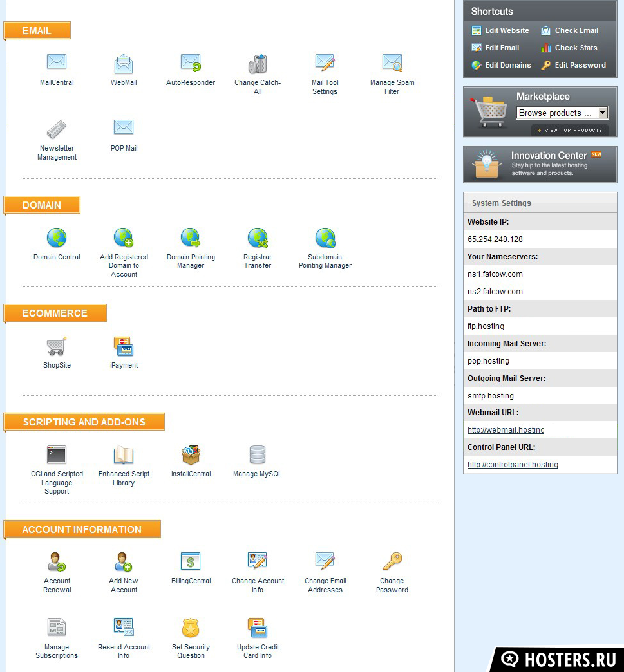The height and width of the screenshot is (672, 624).
Task: Open the Manage Subscriptions newspaper icon
Action: [x=57, y=627]
